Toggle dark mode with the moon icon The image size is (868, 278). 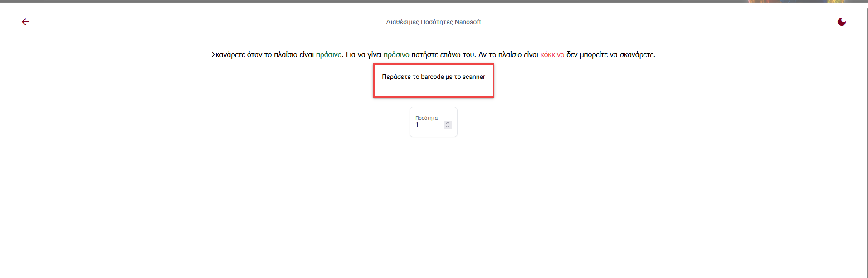click(x=841, y=22)
